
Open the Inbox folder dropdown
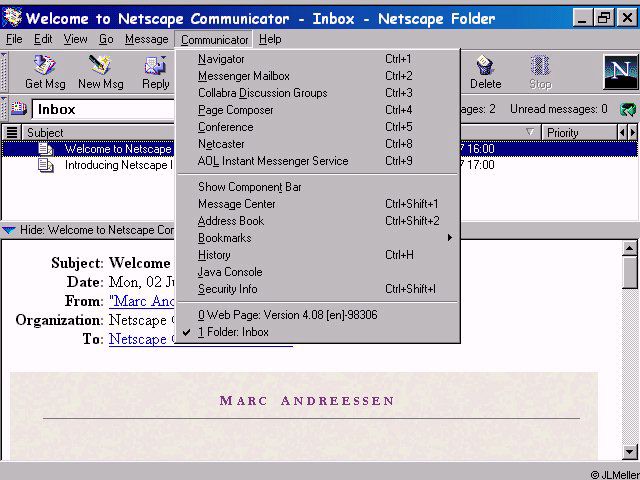pyautogui.click(x=104, y=109)
